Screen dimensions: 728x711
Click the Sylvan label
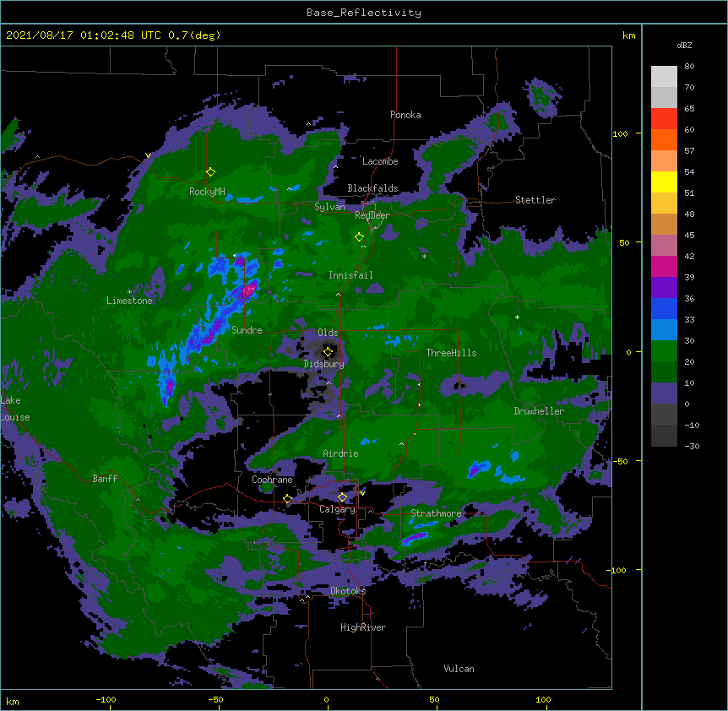(x=329, y=207)
